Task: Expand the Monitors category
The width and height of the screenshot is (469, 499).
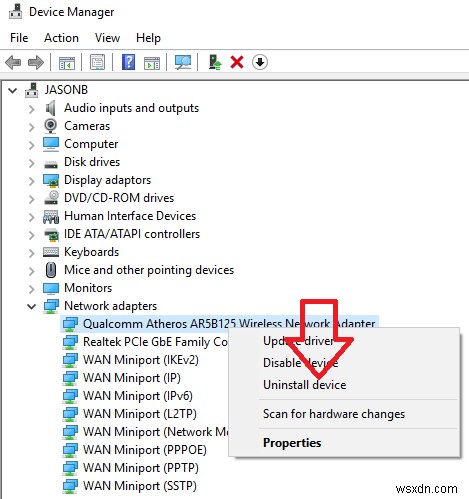Action: pyautogui.click(x=32, y=289)
